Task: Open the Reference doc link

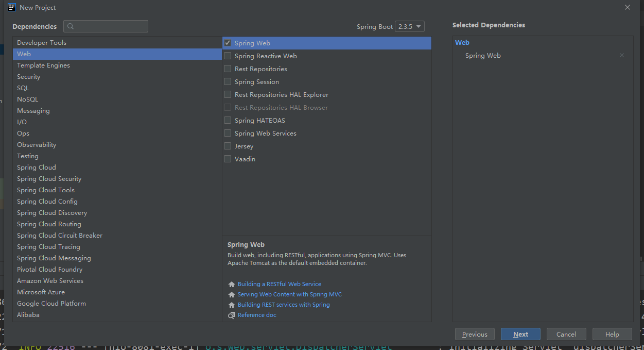Action: tap(257, 315)
